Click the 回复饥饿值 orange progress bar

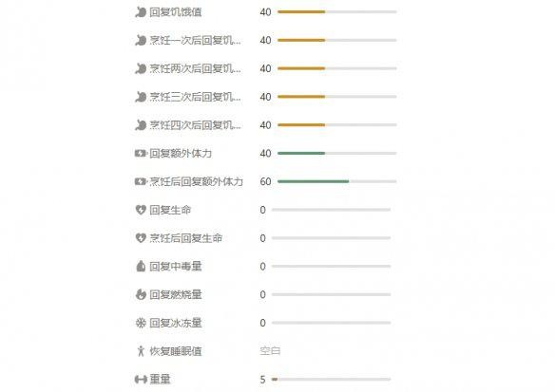click(x=337, y=12)
